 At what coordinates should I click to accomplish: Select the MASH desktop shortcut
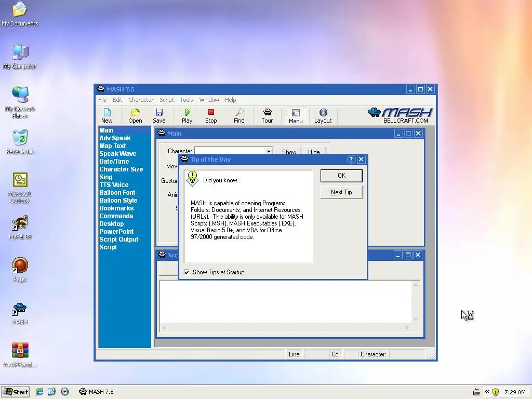pyautogui.click(x=20, y=313)
